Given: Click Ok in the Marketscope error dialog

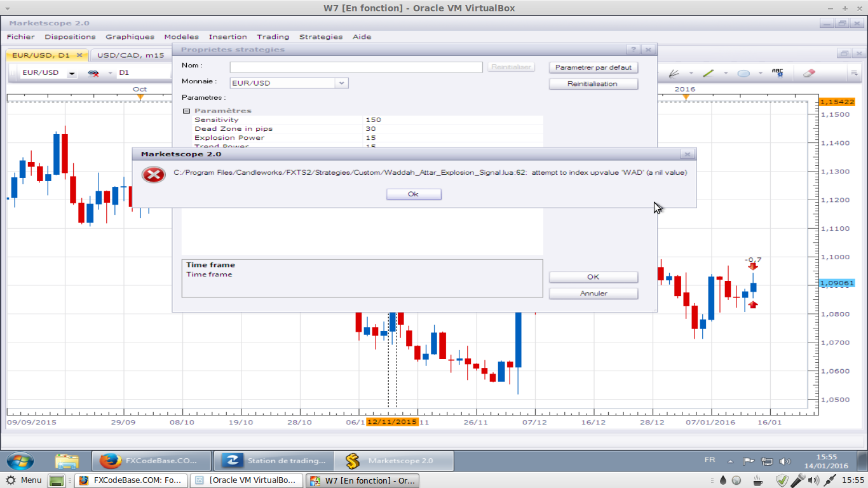Looking at the screenshot, I should [414, 194].
